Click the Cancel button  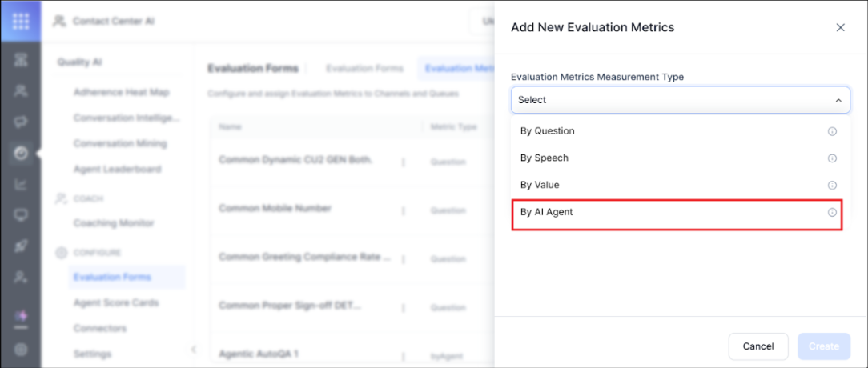(x=757, y=346)
